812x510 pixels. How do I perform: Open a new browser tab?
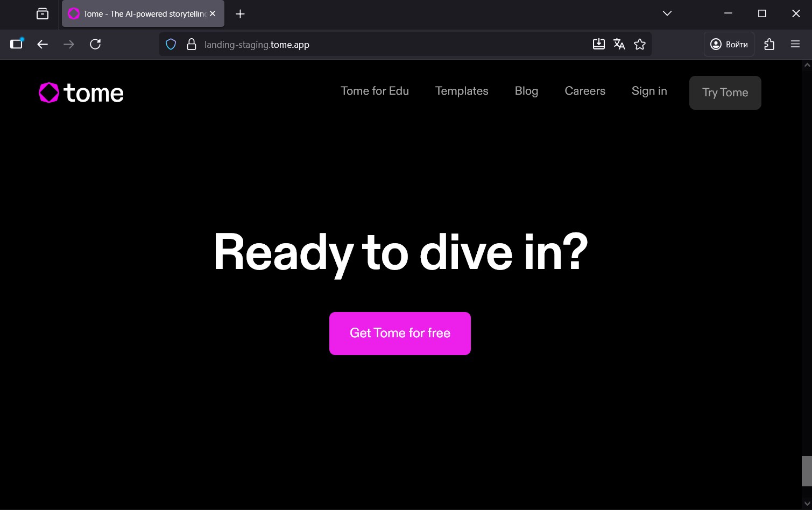coord(241,14)
